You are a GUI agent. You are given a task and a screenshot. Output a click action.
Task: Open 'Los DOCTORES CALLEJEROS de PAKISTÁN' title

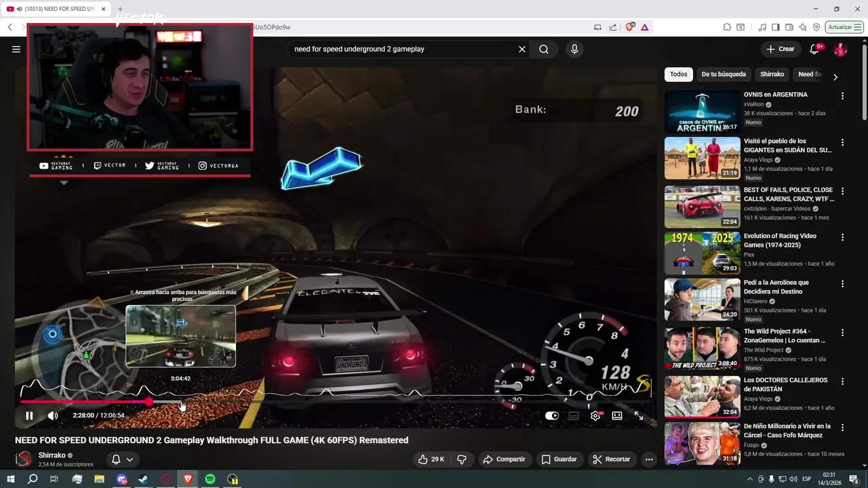click(785, 384)
